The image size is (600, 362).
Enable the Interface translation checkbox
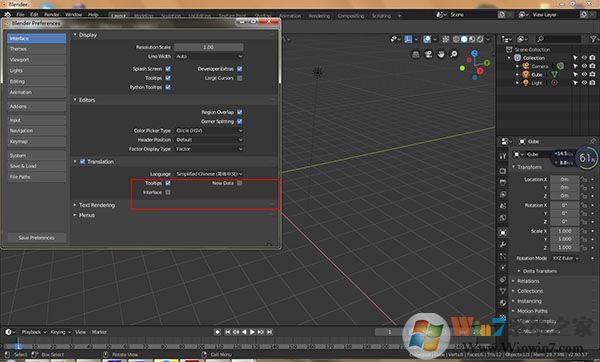click(168, 192)
